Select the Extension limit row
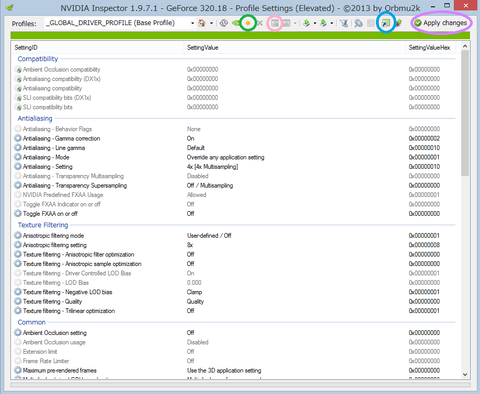 (232, 351)
